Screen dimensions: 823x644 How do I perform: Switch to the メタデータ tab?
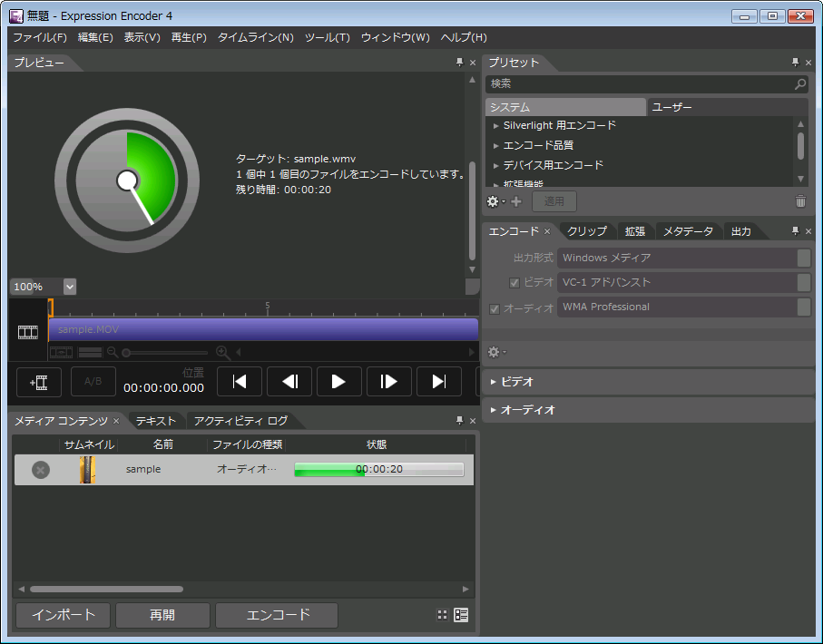click(688, 231)
